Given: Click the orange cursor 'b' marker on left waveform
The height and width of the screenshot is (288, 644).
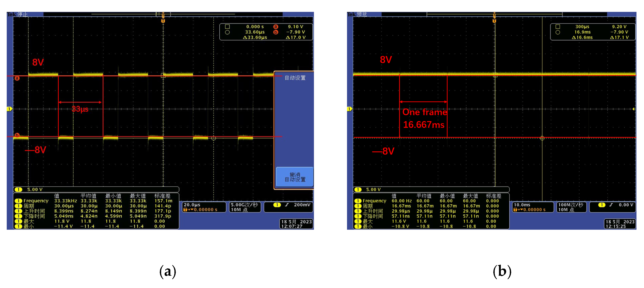Looking at the screenshot, I should pyautogui.click(x=17, y=135).
